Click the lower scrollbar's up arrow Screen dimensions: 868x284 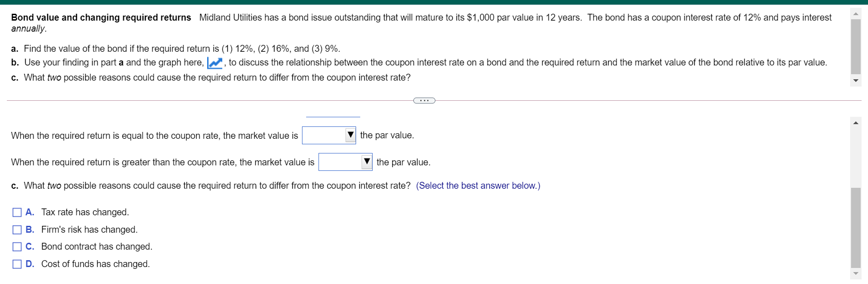(855, 122)
